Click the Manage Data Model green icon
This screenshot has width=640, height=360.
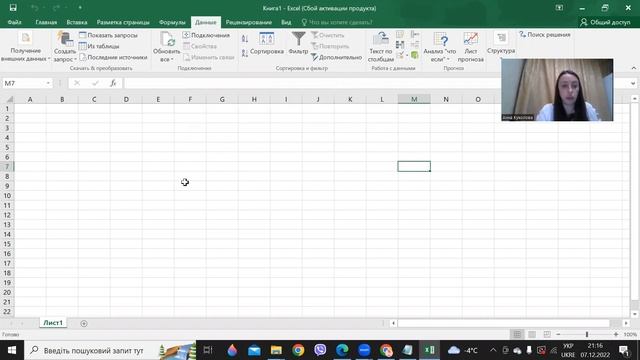tap(415, 55)
